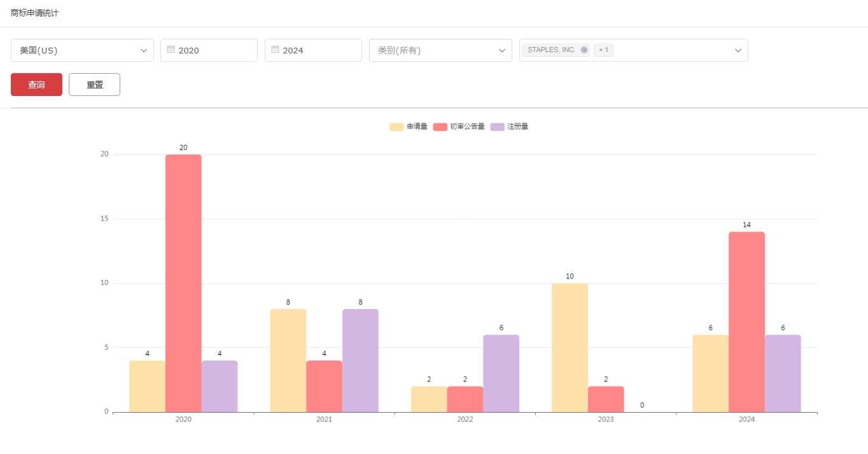Click the 2020 red bar valued 20
The width and height of the screenshot is (868, 454).
(x=183, y=283)
